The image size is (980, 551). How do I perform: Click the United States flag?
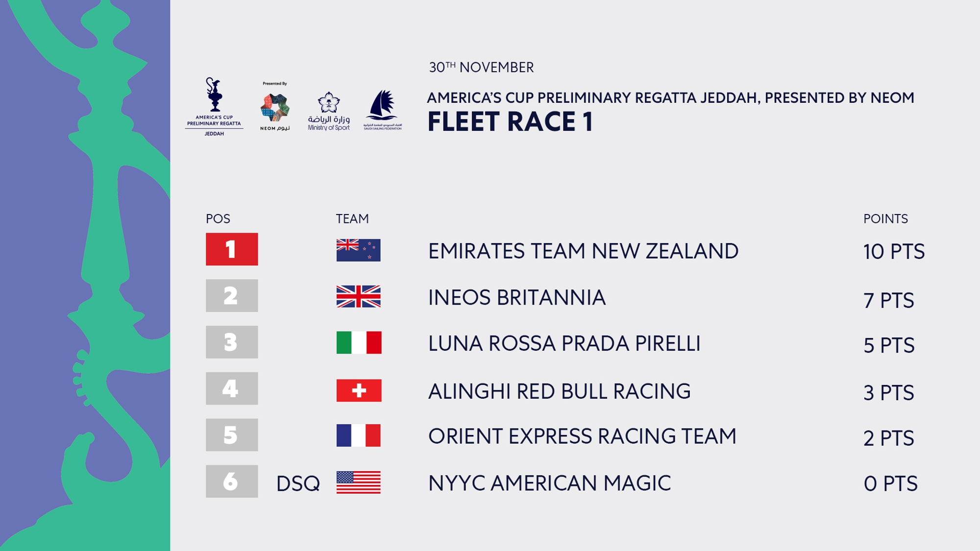click(x=358, y=482)
